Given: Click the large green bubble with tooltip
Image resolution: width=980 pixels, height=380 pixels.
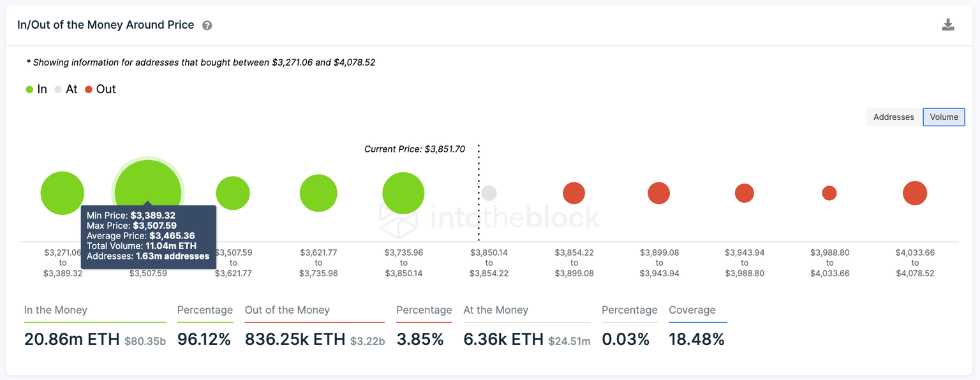Looking at the screenshot, I should pyautogui.click(x=148, y=185).
